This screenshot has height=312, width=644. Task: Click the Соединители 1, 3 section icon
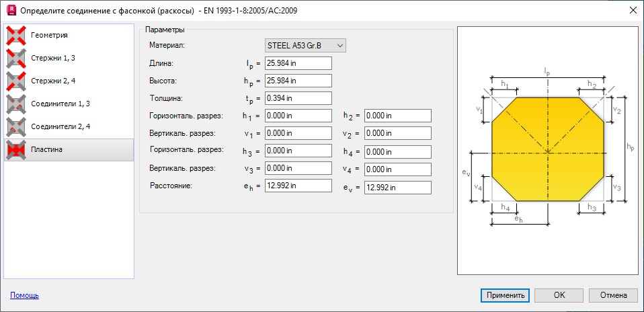(x=17, y=104)
